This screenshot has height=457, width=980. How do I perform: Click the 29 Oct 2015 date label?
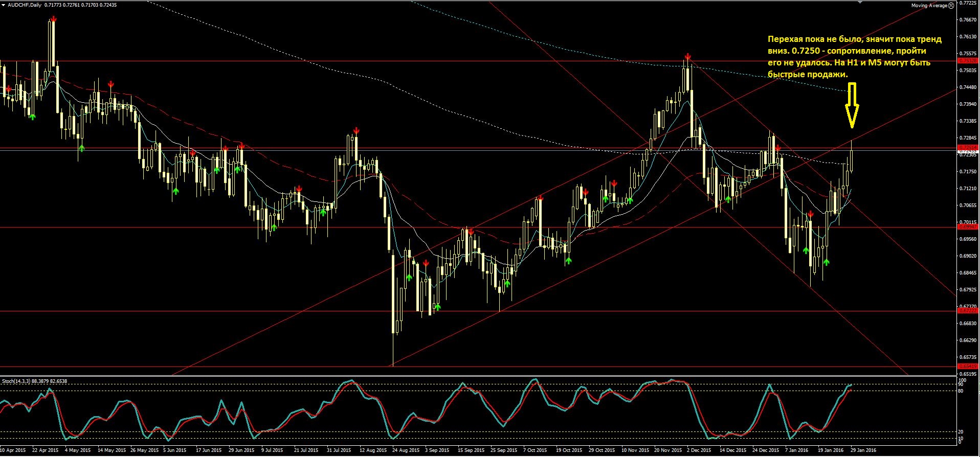pos(602,451)
